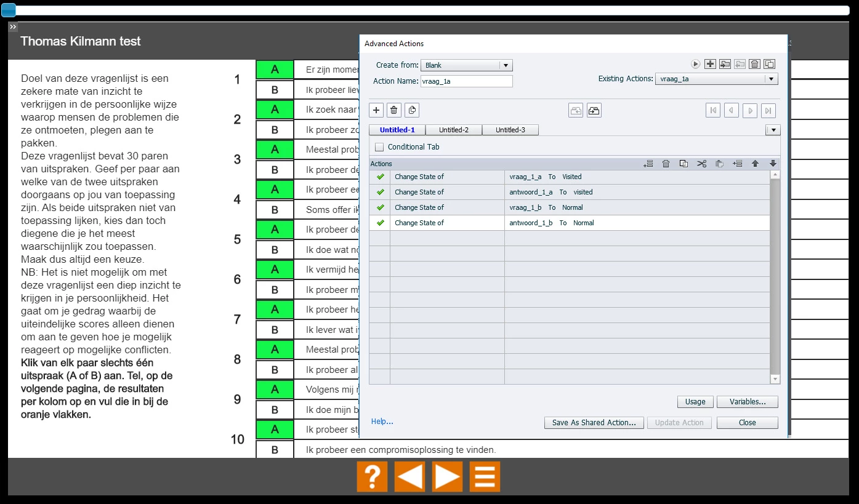The image size is (859, 504).
Task: Duplicate the action with the top-right copy icon
Action: 769,64
